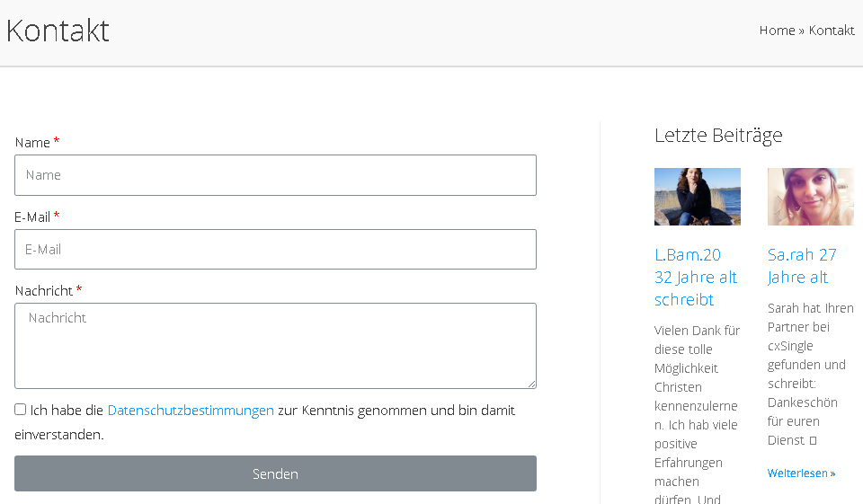Click the Kontakt page heading
This screenshot has height=504, width=863.
pos(58,31)
